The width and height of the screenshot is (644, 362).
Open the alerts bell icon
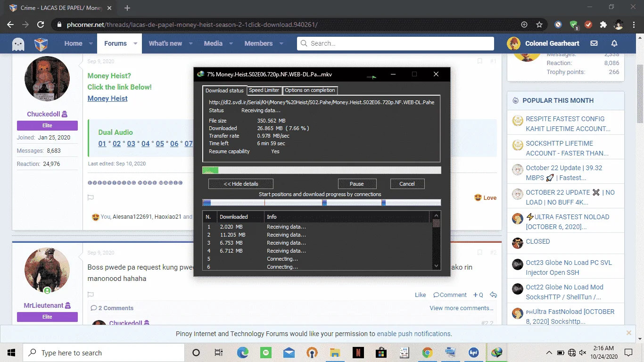[614, 43]
